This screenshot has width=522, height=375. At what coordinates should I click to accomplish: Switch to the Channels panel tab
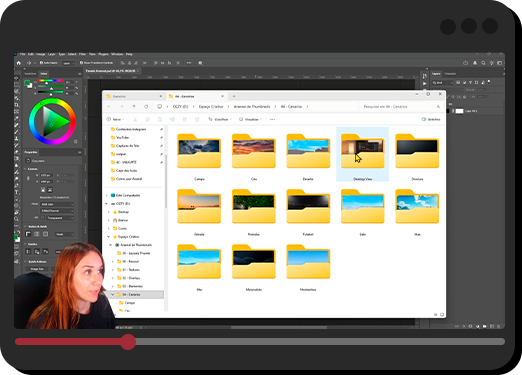pyautogui.click(x=450, y=74)
